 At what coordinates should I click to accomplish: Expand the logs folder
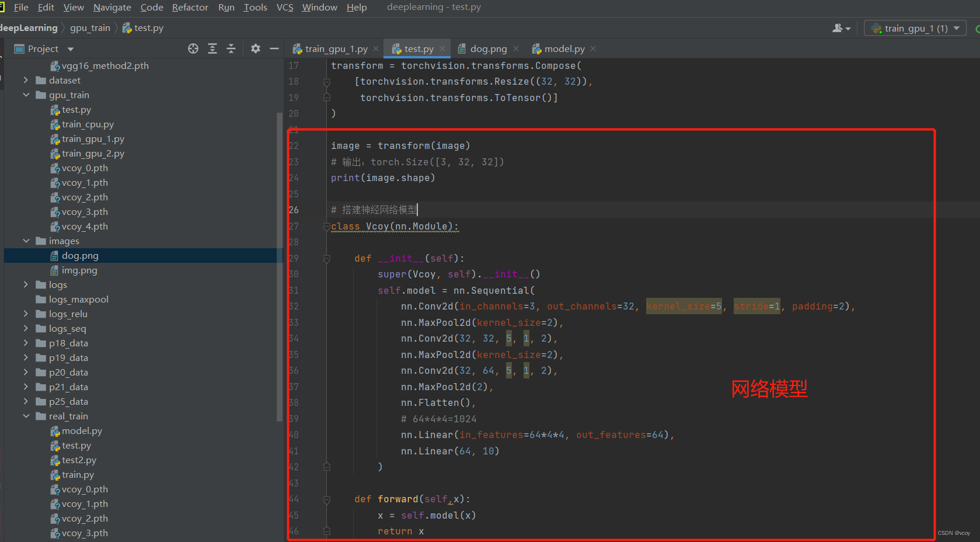(26, 284)
